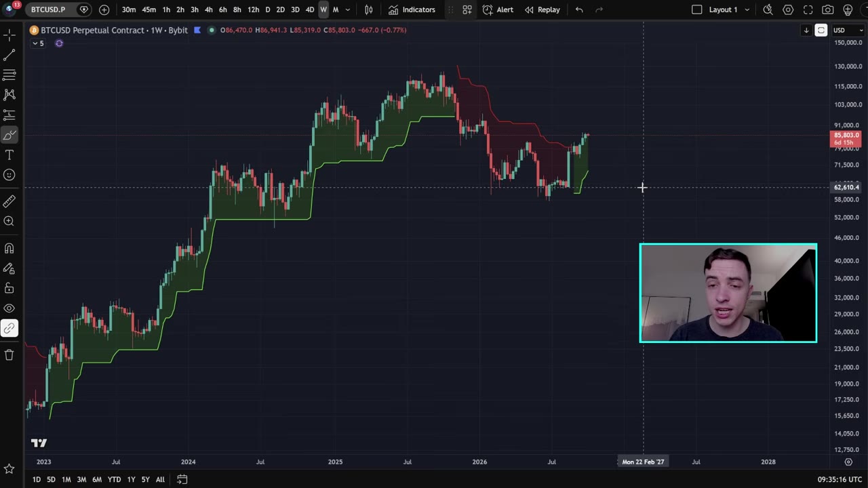Open the go to date picker
This screenshot has width=868, height=488.
(182, 479)
